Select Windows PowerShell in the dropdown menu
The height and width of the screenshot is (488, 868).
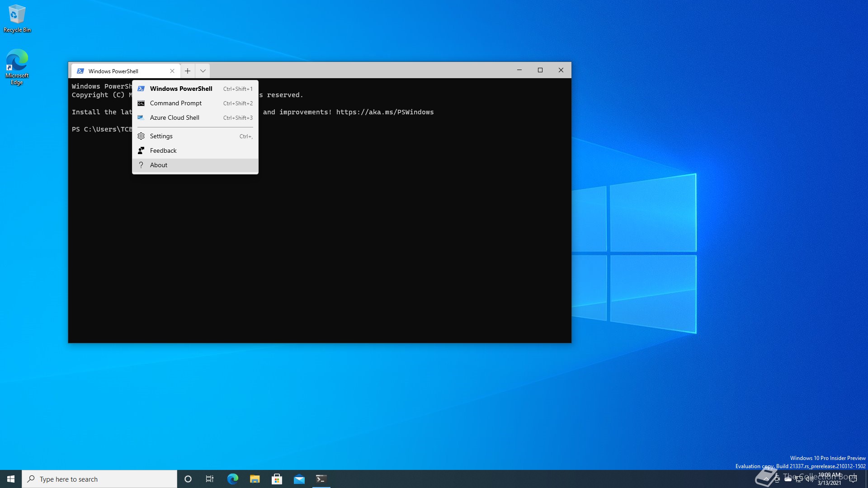[195, 89]
